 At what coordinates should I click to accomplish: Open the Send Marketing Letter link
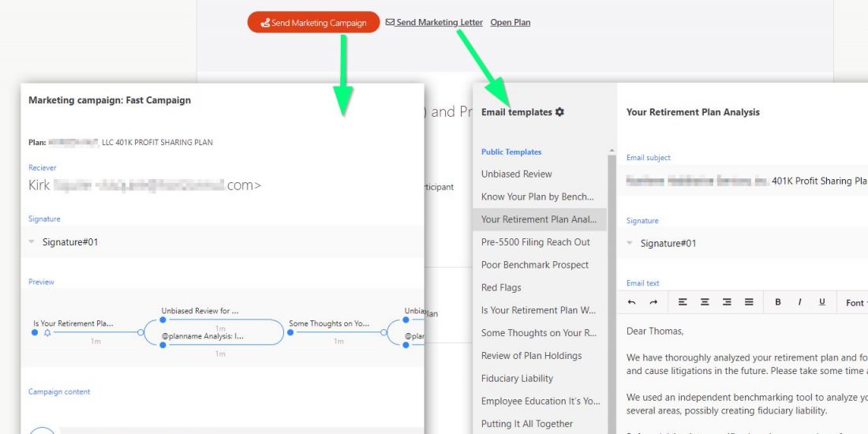pyautogui.click(x=439, y=23)
